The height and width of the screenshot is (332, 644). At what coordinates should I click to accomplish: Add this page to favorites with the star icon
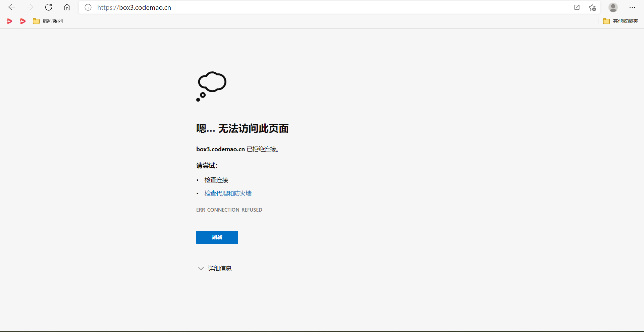click(592, 7)
